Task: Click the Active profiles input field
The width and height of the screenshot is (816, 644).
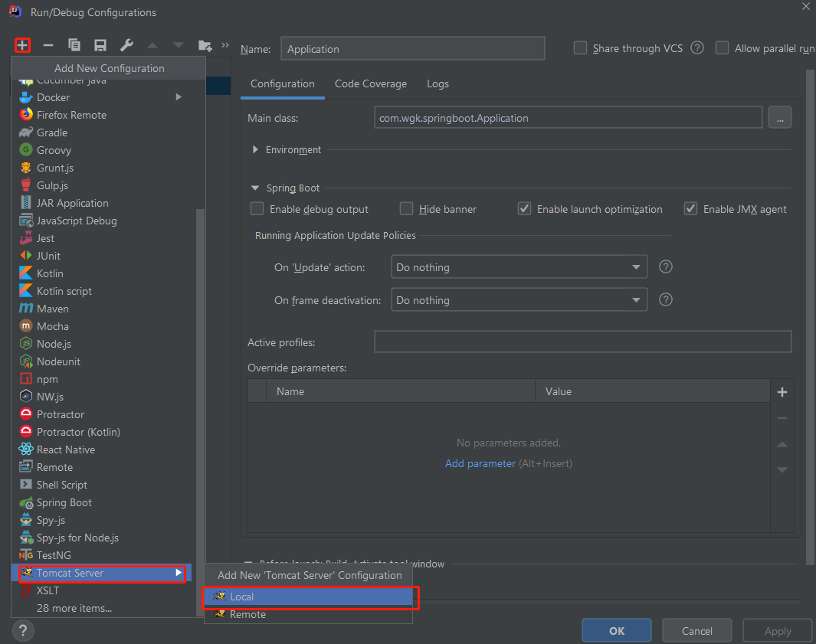Action: pos(582,342)
